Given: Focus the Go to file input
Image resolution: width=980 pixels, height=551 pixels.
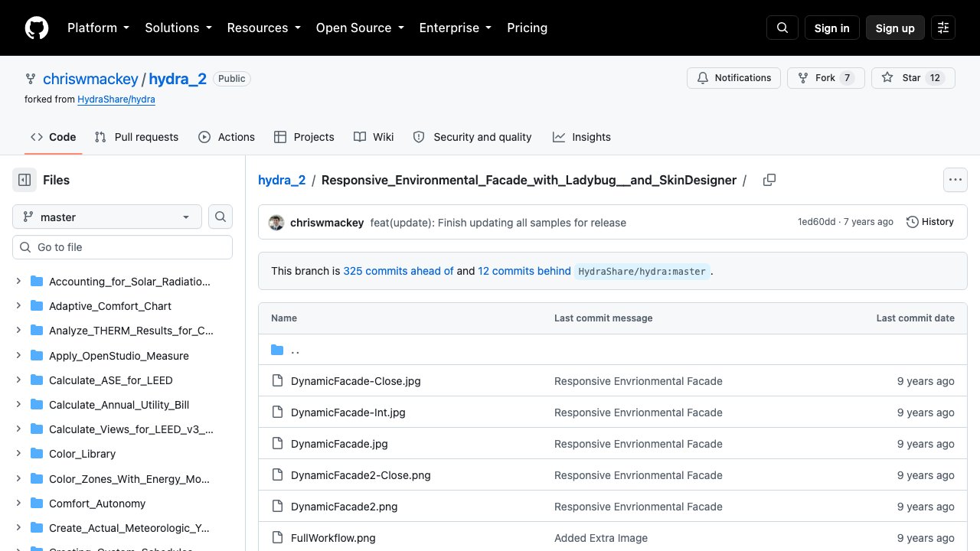Looking at the screenshot, I should (x=122, y=247).
